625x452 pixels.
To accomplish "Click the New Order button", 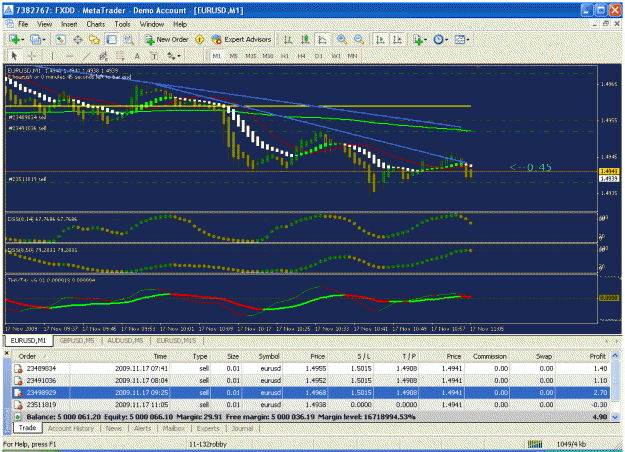I will coord(167,39).
